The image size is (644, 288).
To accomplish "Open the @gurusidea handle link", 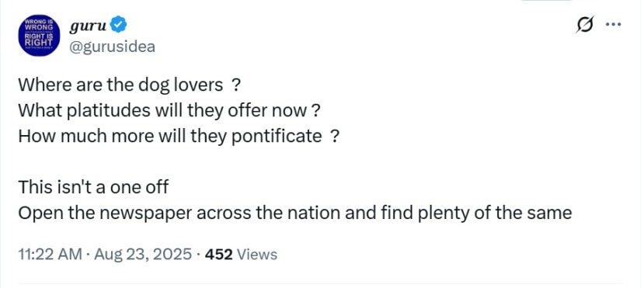I will 112,47.
